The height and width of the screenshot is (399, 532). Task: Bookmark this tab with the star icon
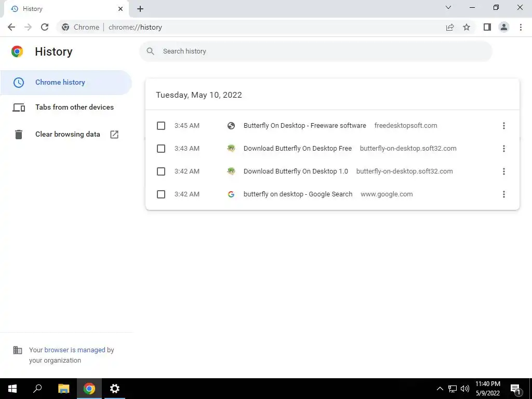click(467, 27)
